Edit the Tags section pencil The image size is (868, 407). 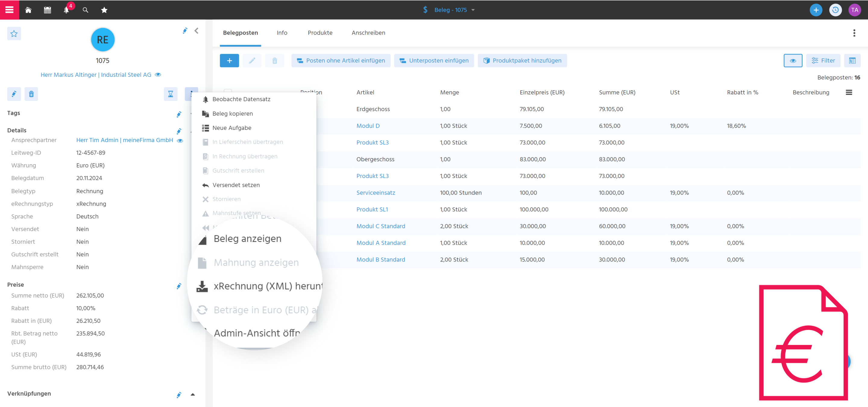point(179,114)
